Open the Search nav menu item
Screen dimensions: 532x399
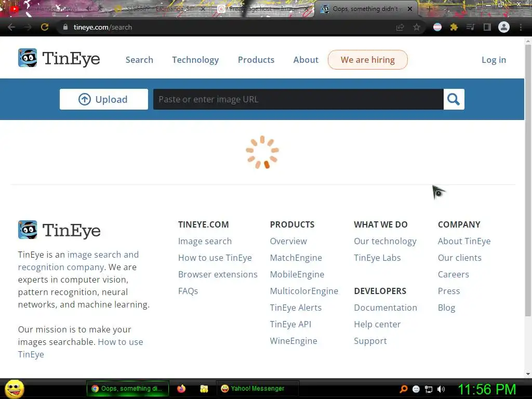(139, 60)
